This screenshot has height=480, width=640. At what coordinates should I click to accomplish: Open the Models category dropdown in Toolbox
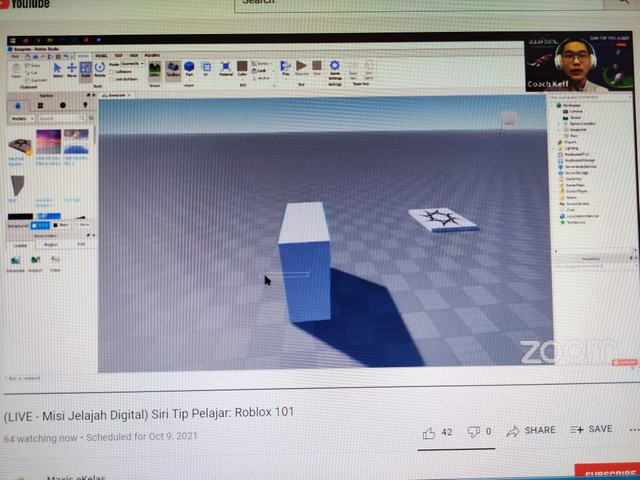point(23,118)
